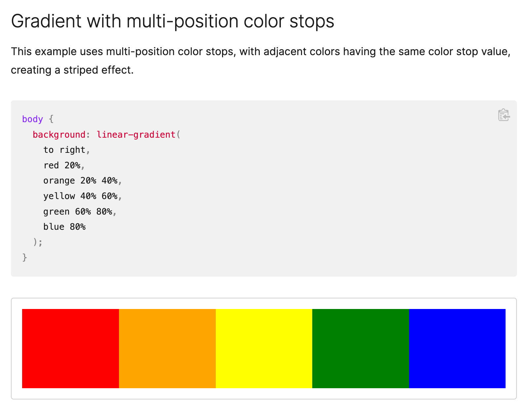532x410 pixels.
Task: Click the orange stripe in the preview
Action: click(167, 348)
